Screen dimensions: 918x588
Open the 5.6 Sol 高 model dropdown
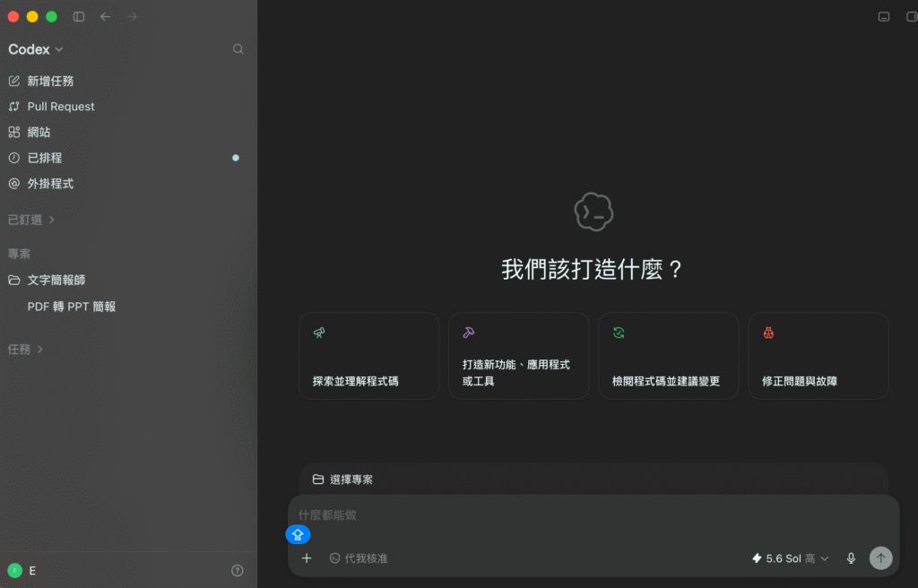[x=790, y=558]
